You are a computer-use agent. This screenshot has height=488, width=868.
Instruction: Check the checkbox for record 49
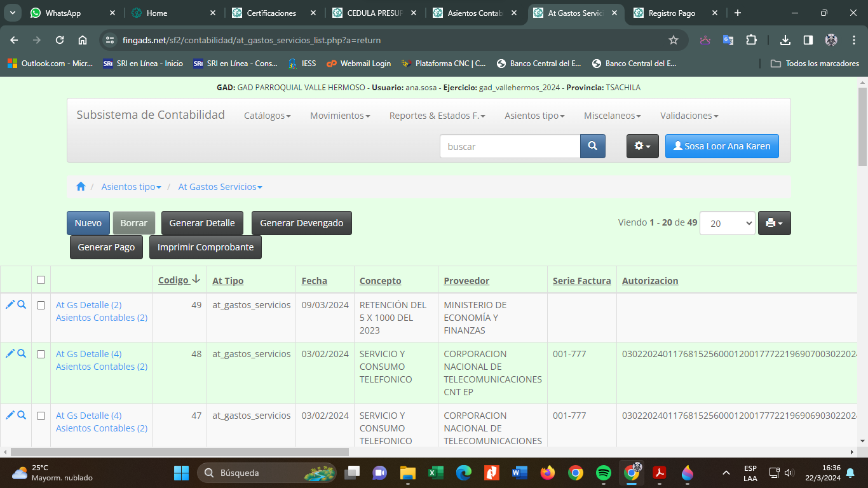[41, 306]
